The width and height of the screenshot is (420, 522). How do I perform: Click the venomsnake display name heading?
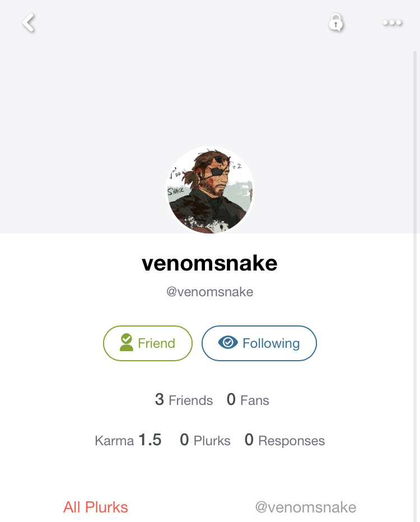209,263
